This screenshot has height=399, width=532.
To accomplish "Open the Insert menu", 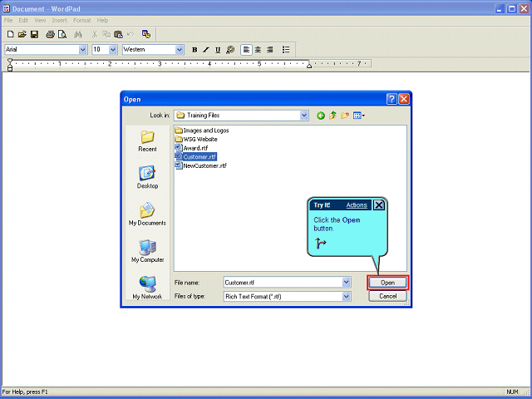I will pos(59,20).
